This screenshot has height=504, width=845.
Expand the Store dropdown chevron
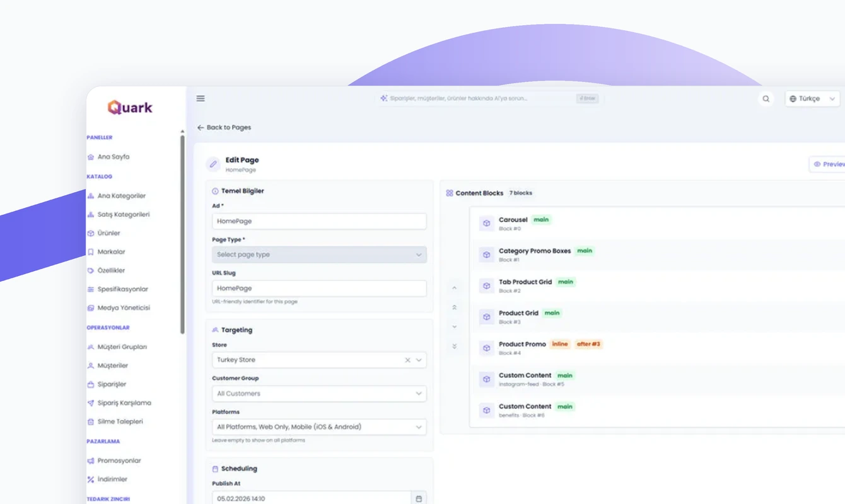(x=419, y=360)
